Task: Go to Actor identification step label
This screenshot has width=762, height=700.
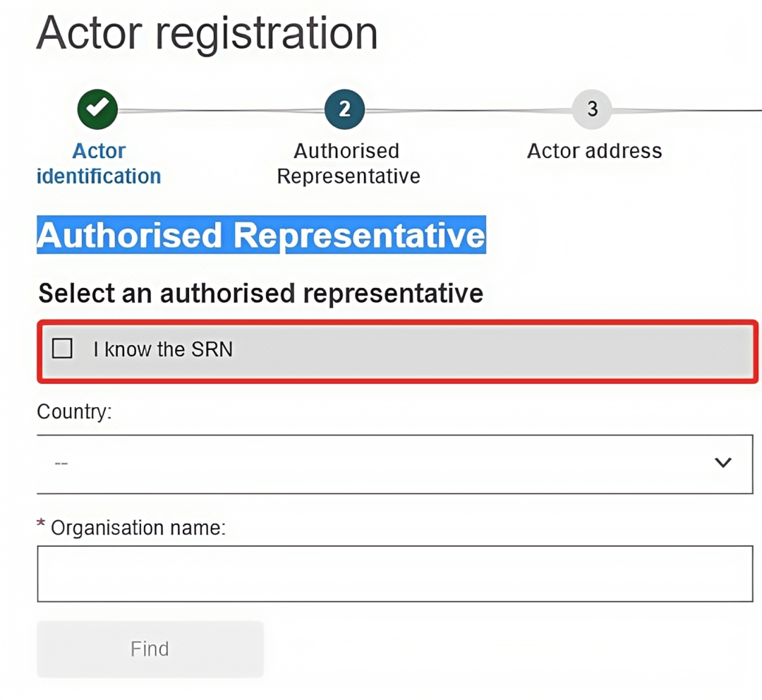Action: (x=99, y=163)
